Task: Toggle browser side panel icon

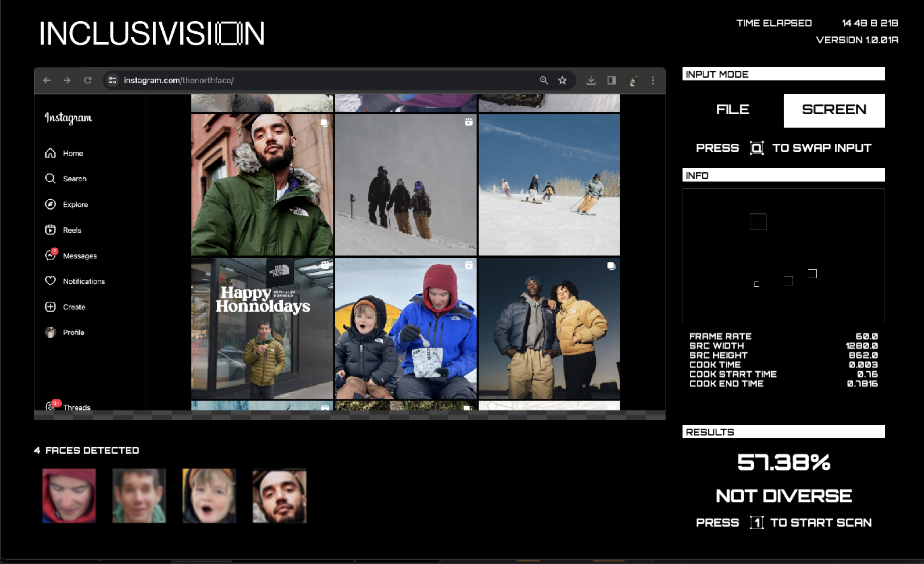Action: coord(612,80)
